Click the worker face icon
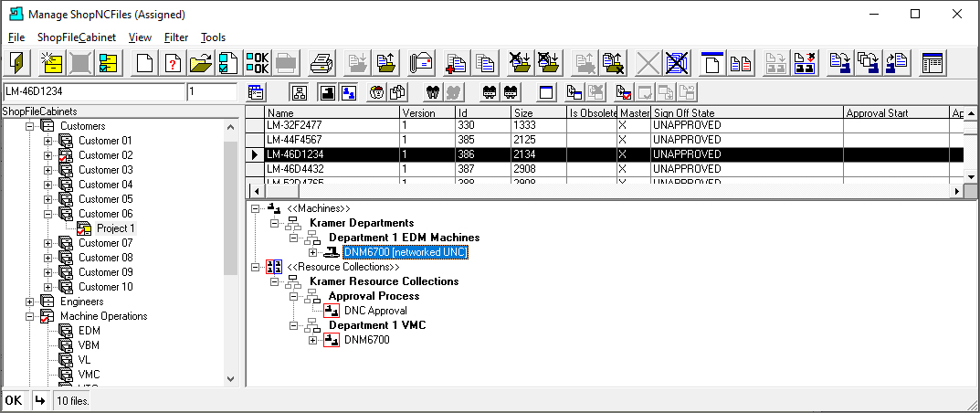This screenshot has width=980, height=413. pos(375,92)
